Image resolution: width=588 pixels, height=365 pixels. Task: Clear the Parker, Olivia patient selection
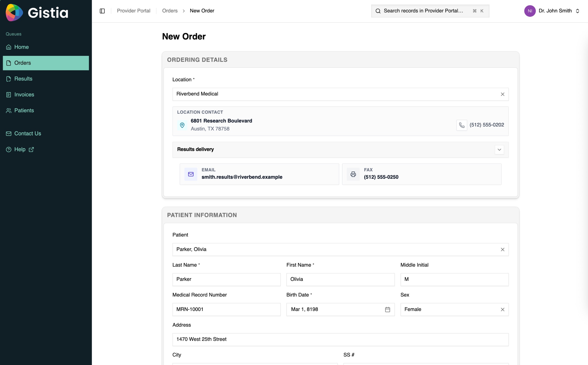point(502,250)
